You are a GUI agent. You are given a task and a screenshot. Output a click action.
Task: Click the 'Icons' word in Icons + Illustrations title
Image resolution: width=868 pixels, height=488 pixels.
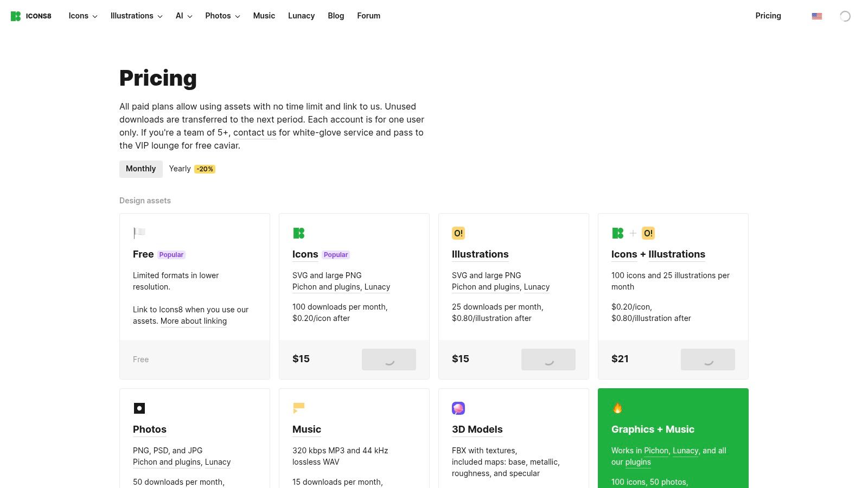[624, 254]
